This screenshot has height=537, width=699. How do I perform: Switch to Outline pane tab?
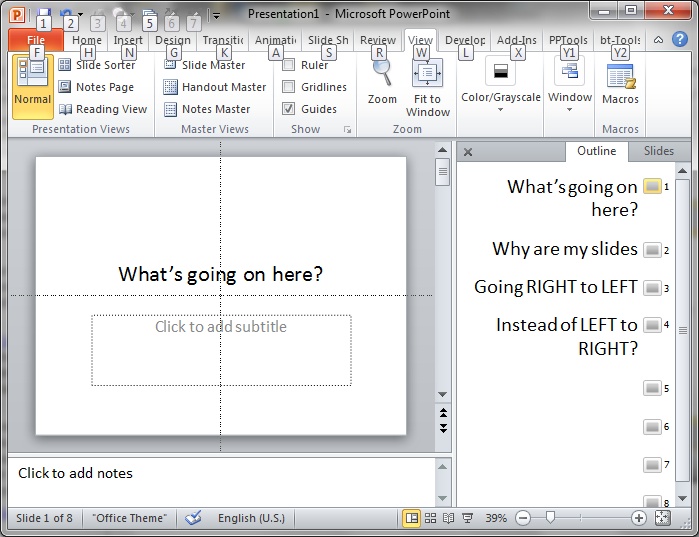pos(596,151)
